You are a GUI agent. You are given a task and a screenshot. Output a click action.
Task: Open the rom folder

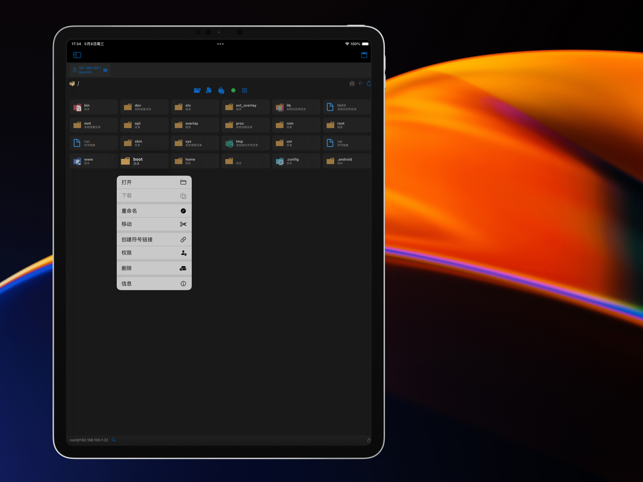tap(296, 125)
